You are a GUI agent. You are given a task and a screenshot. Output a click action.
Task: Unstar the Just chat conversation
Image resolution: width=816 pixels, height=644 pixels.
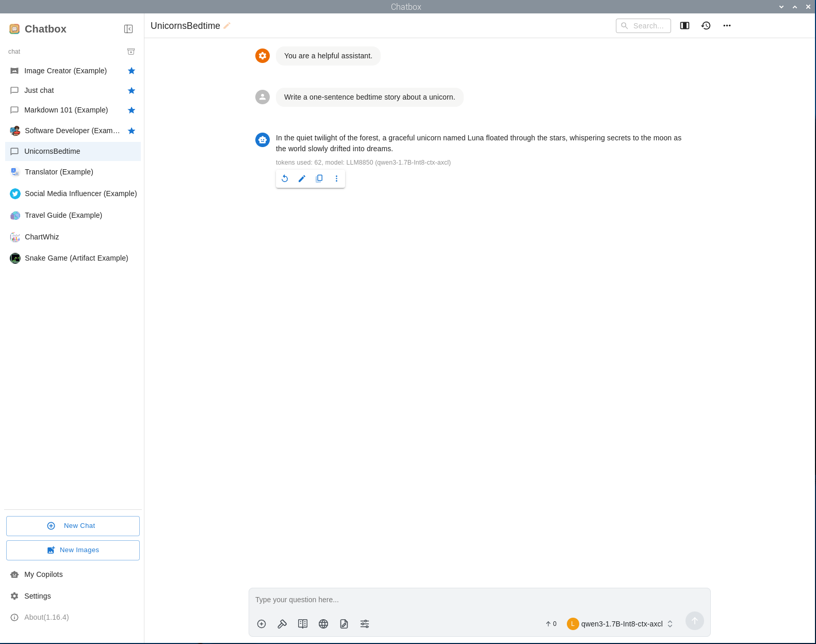coord(132,91)
